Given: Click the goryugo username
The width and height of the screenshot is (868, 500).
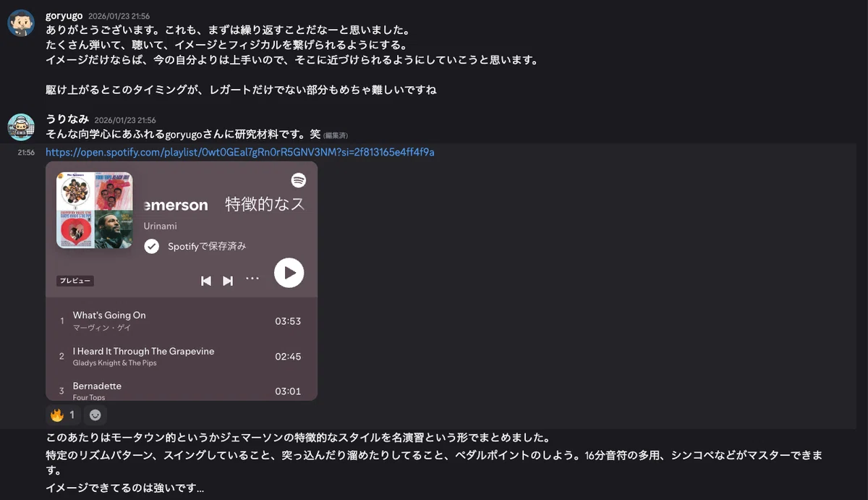Looking at the screenshot, I should click(x=64, y=15).
